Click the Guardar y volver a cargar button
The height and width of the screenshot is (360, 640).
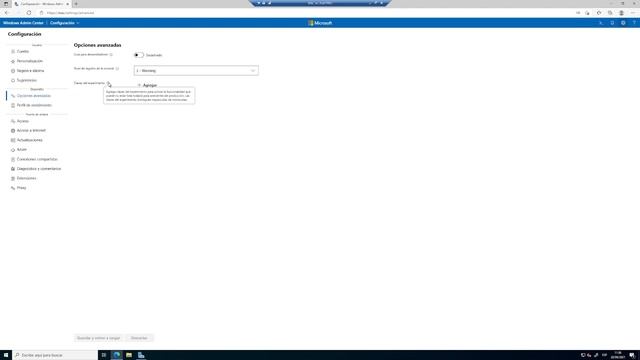point(98,338)
